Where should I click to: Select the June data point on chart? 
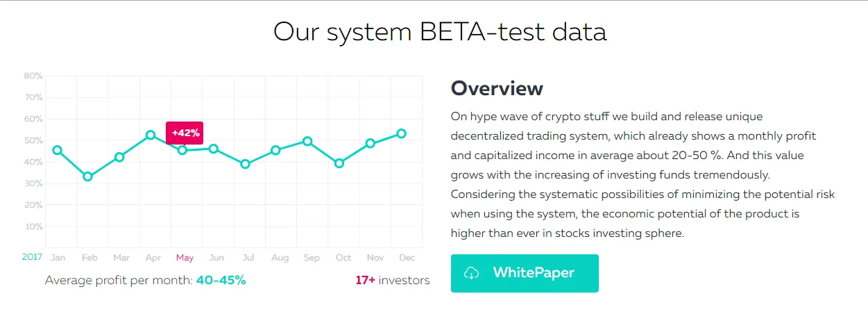214,149
